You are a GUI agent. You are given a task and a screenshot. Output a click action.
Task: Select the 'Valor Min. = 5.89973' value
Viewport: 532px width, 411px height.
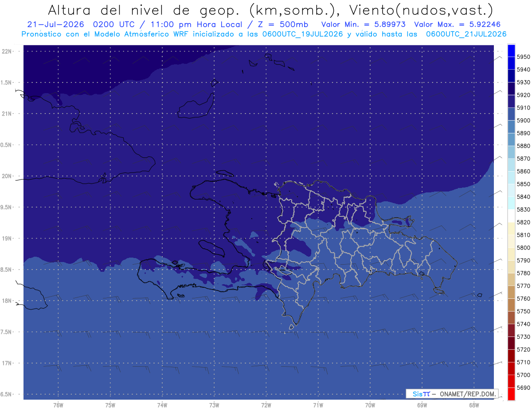363,24
